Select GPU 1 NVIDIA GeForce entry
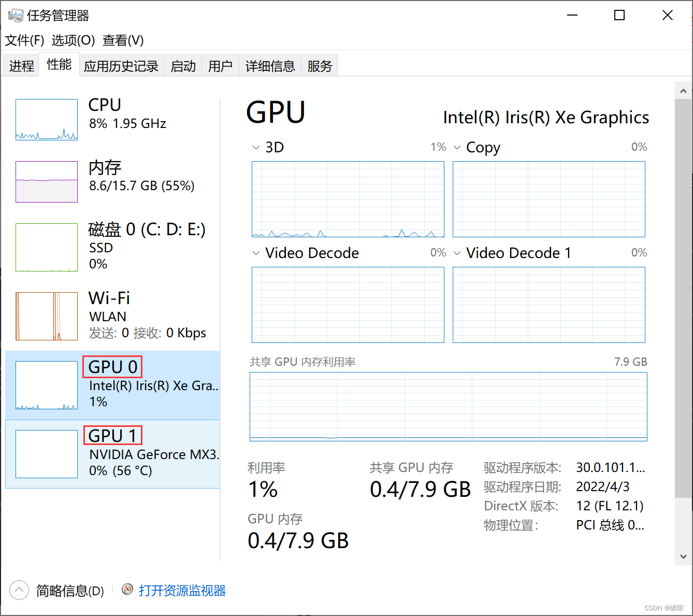Image resolution: width=693 pixels, height=616 pixels. point(113,454)
